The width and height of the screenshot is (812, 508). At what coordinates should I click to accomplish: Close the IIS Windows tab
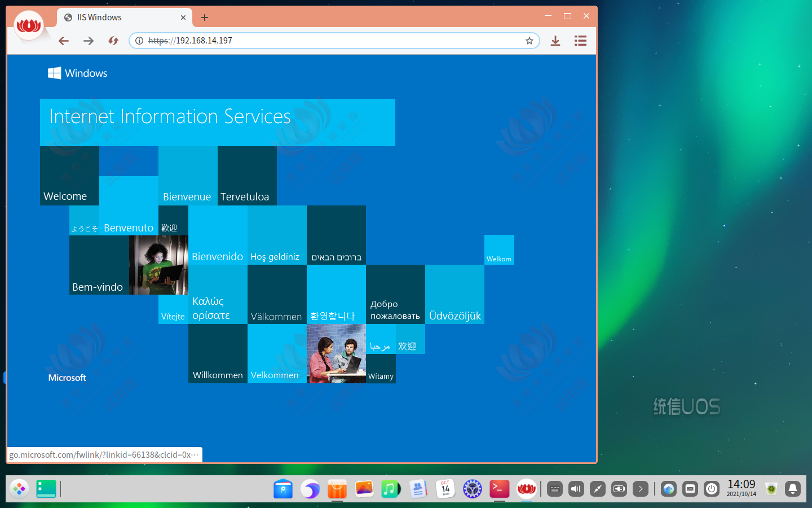coord(183,17)
